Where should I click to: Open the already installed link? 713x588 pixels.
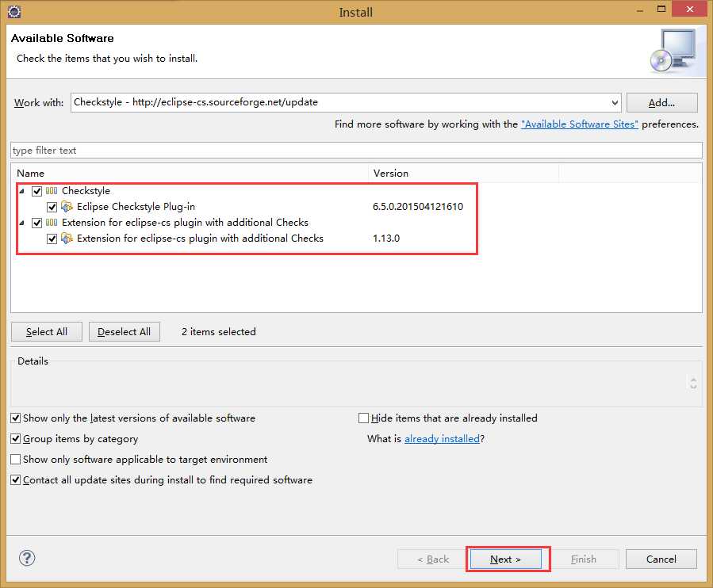[x=442, y=438]
